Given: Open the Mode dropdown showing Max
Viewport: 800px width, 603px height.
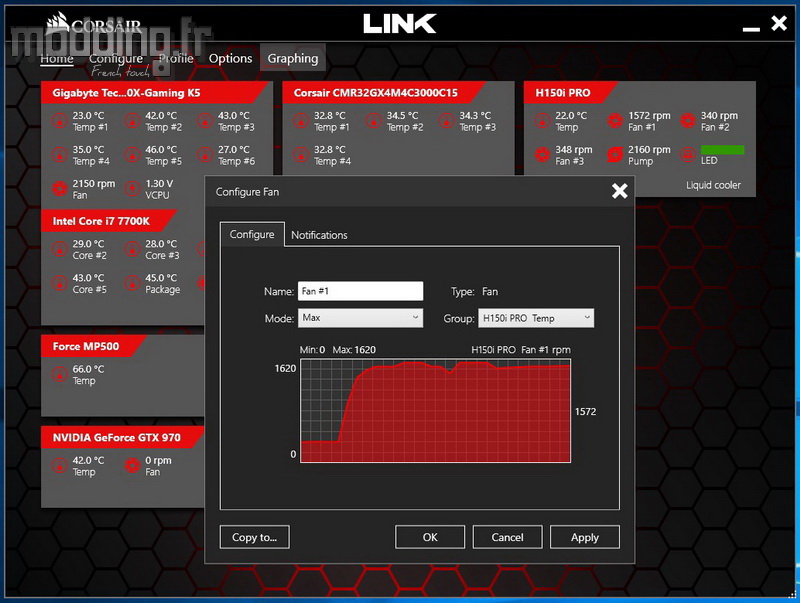Looking at the screenshot, I should 360,318.
